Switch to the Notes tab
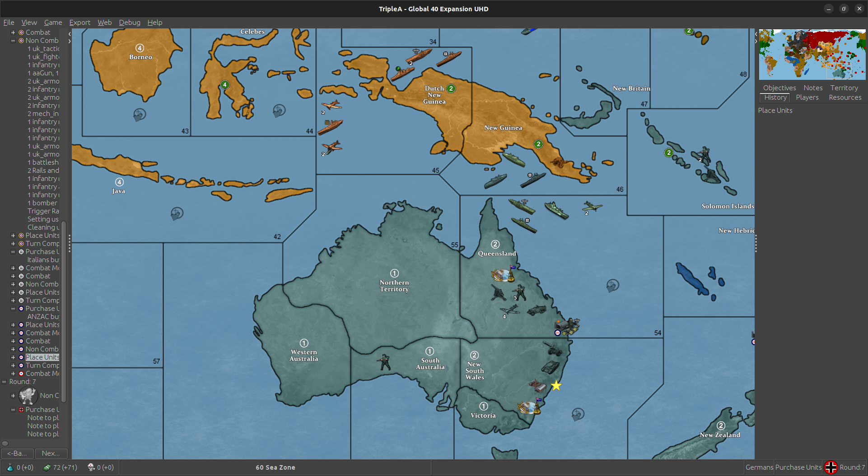Viewport: 868px width, 476px height. [x=813, y=88]
